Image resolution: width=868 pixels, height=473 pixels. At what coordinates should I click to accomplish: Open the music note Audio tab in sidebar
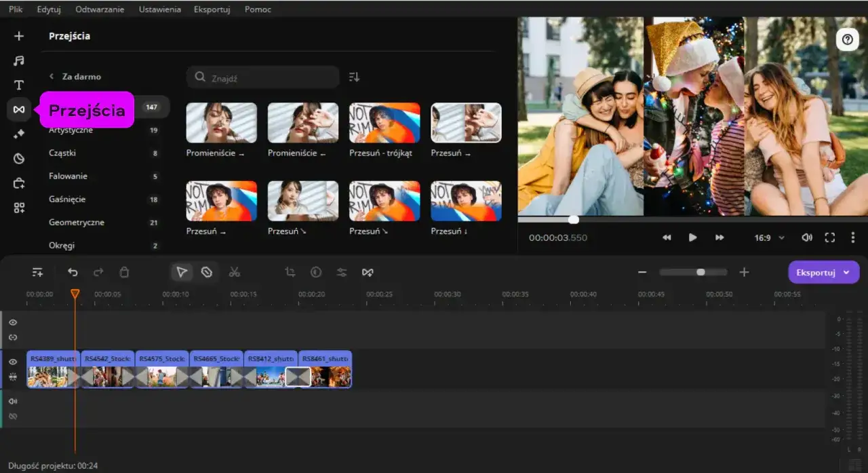[x=19, y=60]
